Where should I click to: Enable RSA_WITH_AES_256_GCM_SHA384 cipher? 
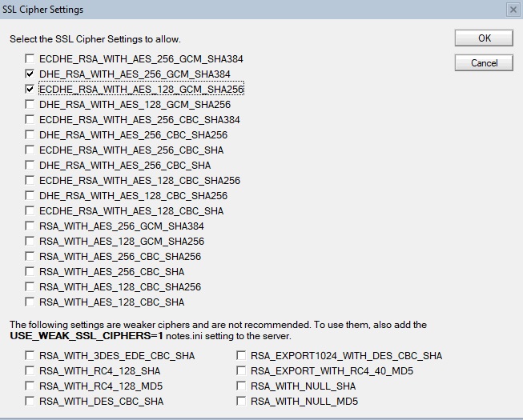pyautogui.click(x=30, y=226)
